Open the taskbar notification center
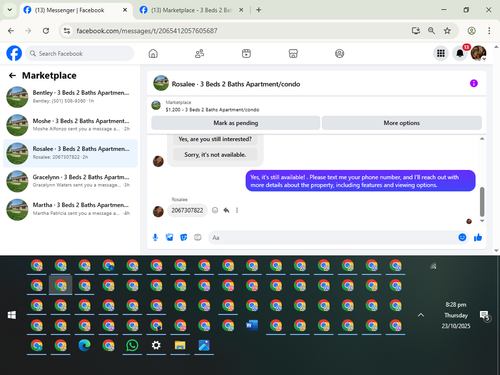 click(484, 315)
